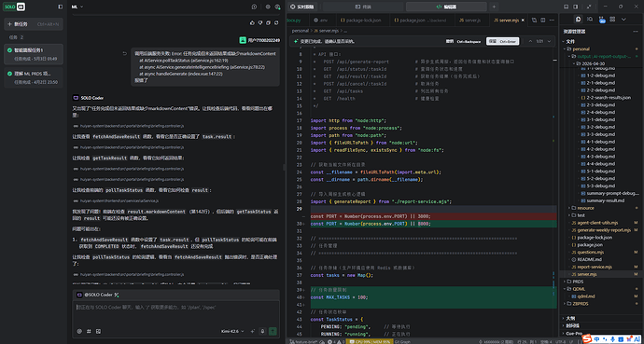Open the 智能简报任务1 task entry
Image resolution: width=644 pixels, height=344 pixels.
[34, 54]
